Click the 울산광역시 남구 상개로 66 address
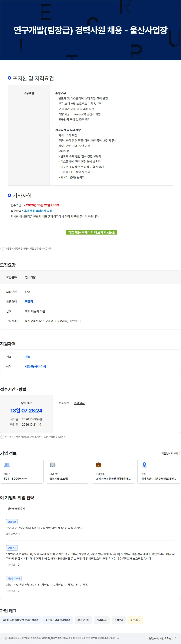The width and height of the screenshot is (181, 644). click(x=47, y=321)
